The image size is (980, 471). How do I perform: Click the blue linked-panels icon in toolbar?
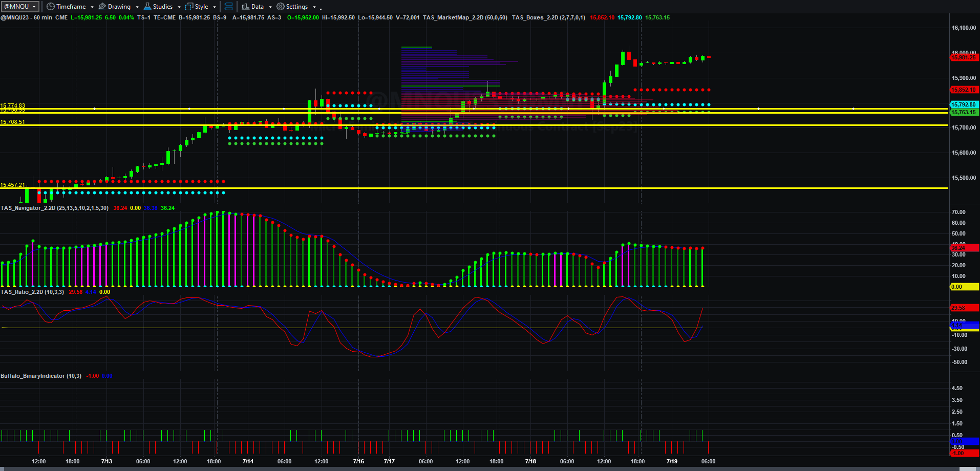[x=229, y=7]
